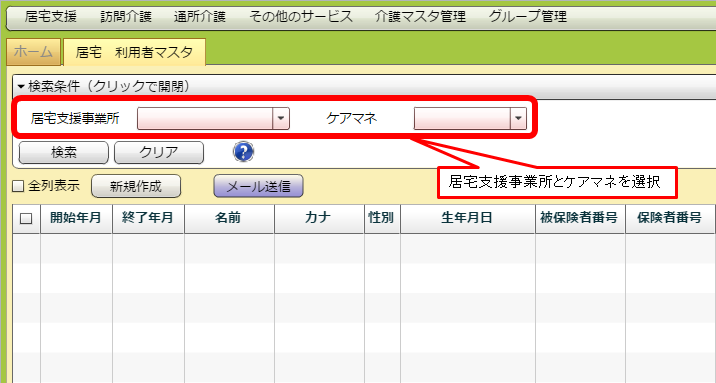Sort by 生年月日 column header
This screenshot has height=383, width=716.
(x=468, y=219)
